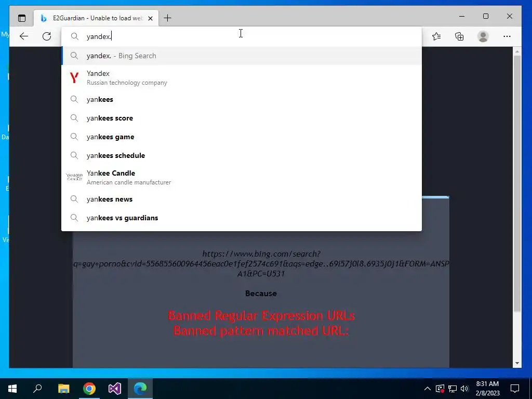Open the network status tray icon
The image size is (532, 399).
[453, 389]
